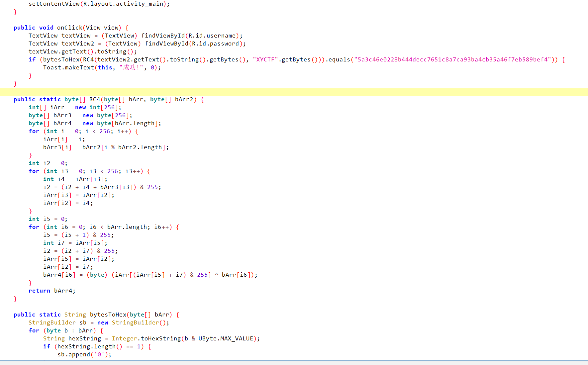The image size is (588, 365).
Task: Click the 'bArr4[i6] = (byte)' XOR line
Action: 150,275
